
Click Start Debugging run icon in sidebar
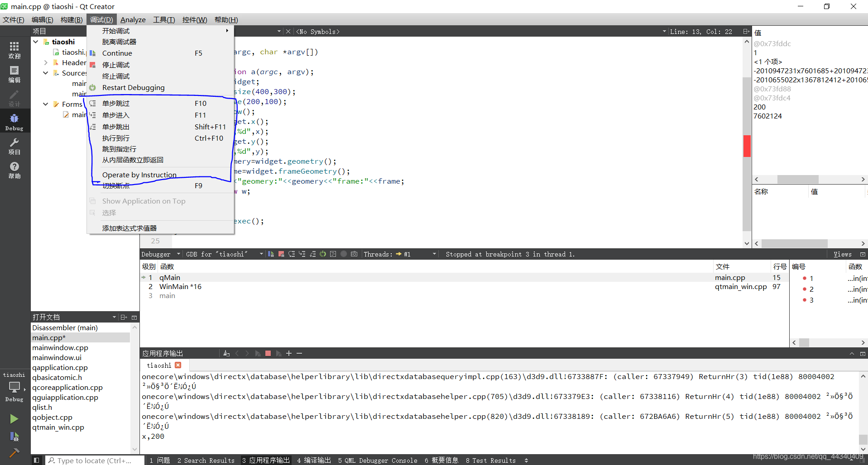(x=14, y=437)
